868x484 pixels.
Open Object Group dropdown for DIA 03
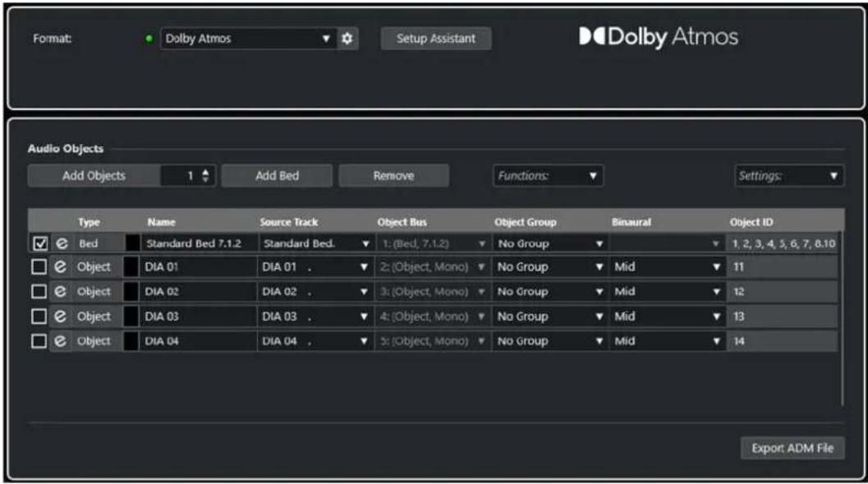(549, 316)
